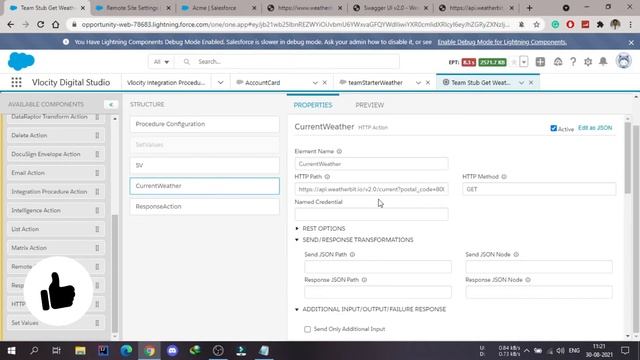Go to browser home page

(x=56, y=24)
